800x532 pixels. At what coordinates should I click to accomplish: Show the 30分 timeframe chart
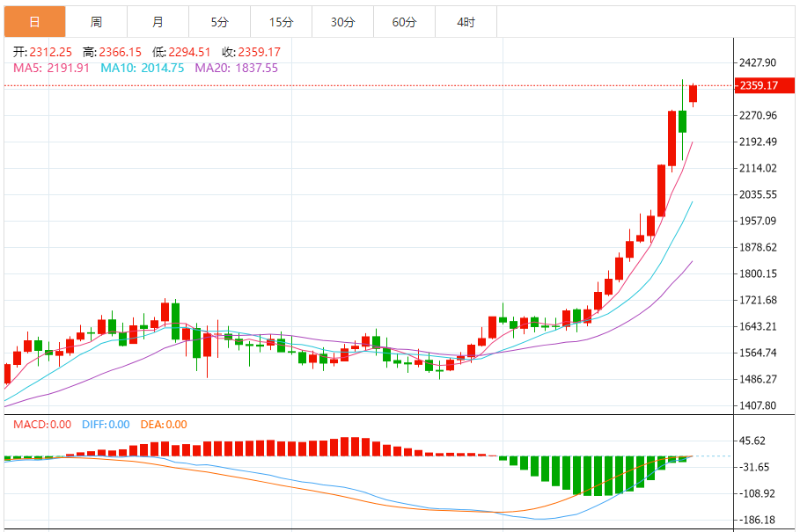click(x=342, y=22)
